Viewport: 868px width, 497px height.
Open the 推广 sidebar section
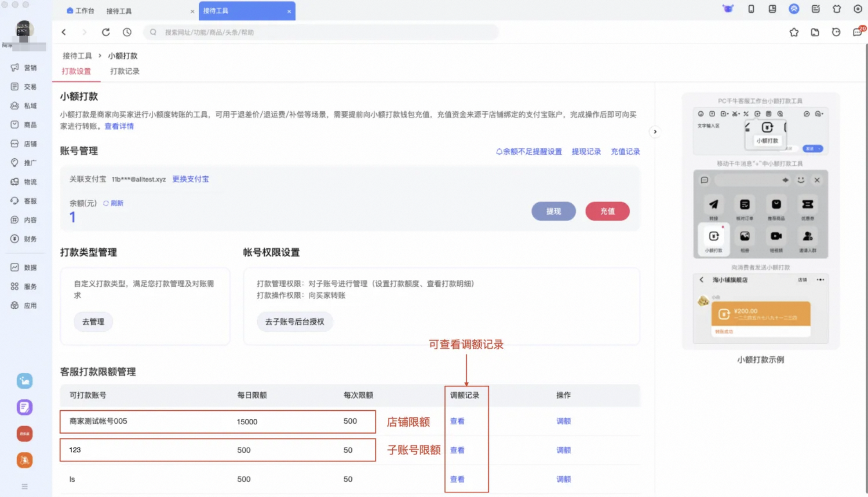coord(24,163)
